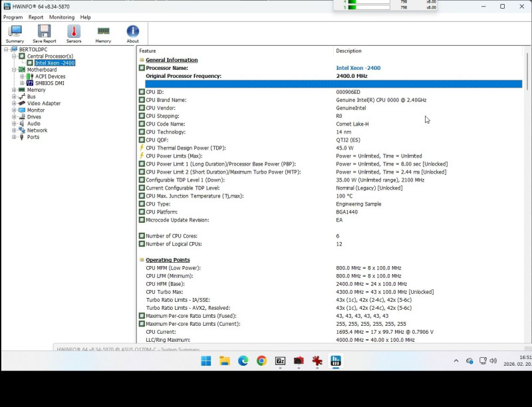Open the Windows Start button

pos(206,361)
